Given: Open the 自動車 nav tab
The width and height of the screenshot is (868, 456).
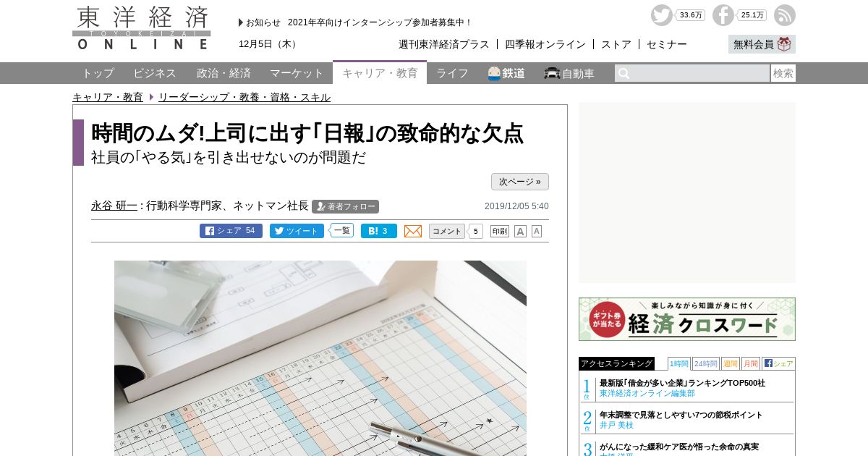Looking at the screenshot, I should pos(569,73).
